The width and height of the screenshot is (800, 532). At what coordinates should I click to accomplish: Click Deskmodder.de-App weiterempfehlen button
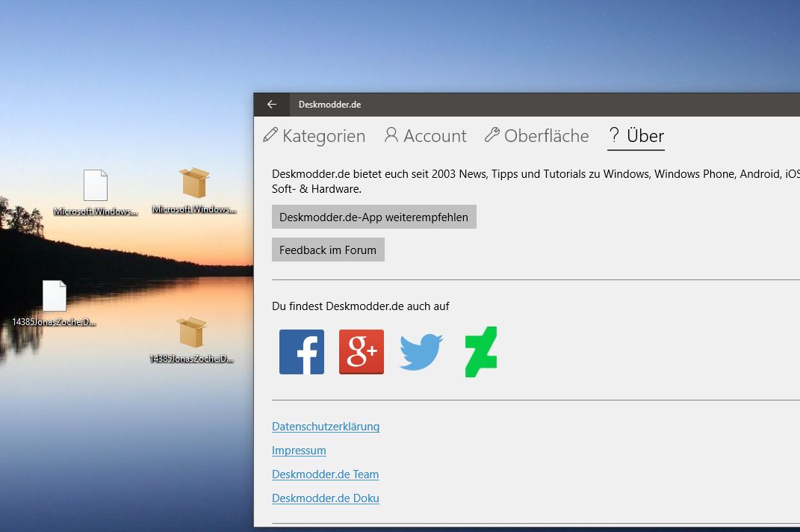[x=374, y=217]
